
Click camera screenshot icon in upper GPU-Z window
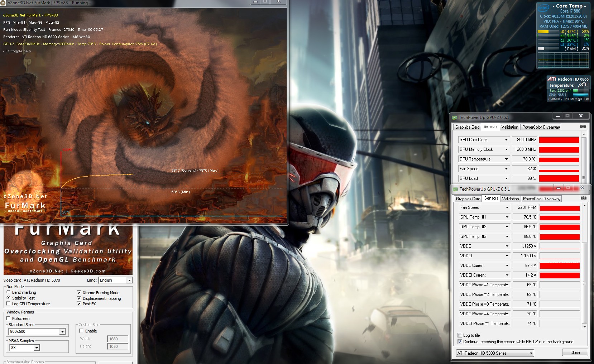[583, 126]
